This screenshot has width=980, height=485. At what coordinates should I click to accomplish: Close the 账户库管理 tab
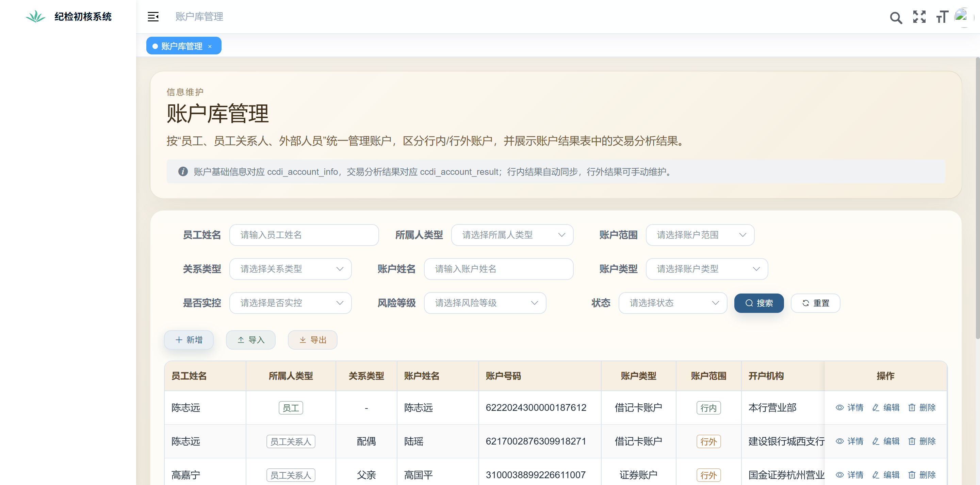pyautogui.click(x=210, y=46)
